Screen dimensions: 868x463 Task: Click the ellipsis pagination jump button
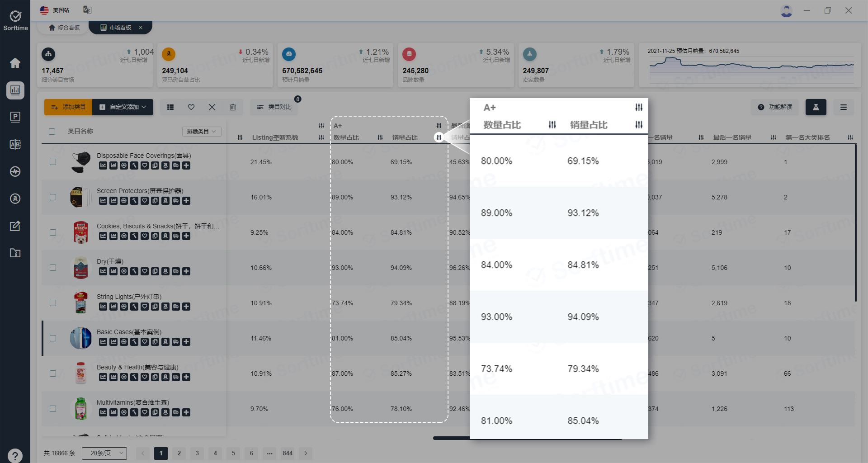(x=269, y=453)
